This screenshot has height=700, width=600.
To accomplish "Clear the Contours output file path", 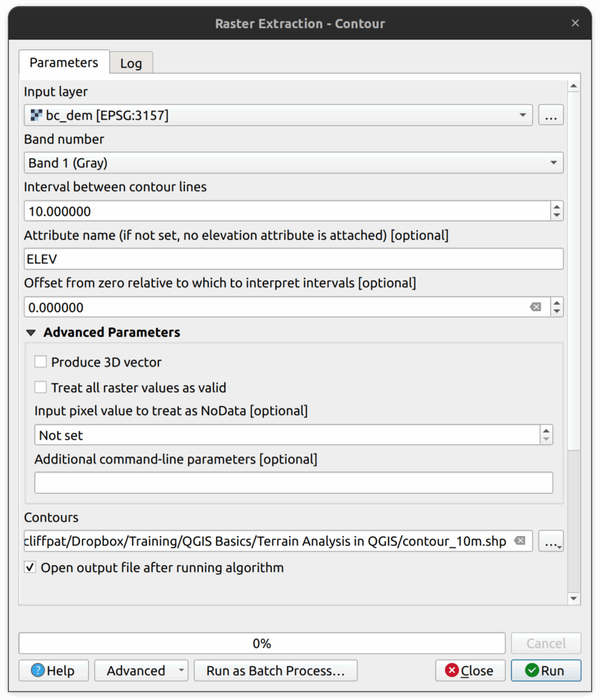I will coord(519,541).
